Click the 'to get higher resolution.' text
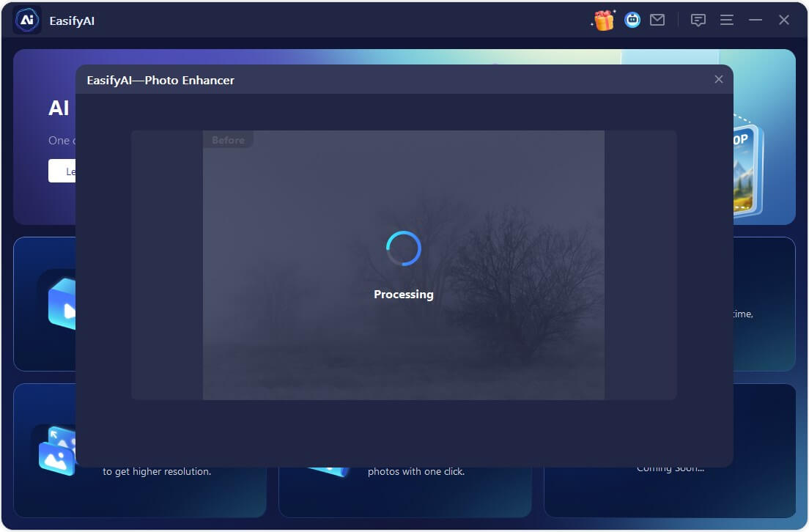Viewport: 809px width, 532px height. click(x=157, y=471)
